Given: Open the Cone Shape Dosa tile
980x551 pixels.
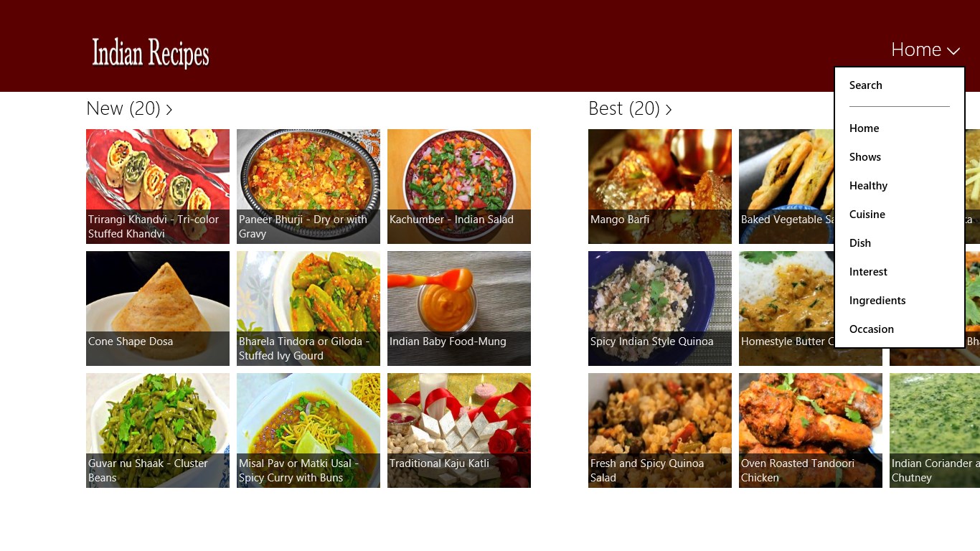Looking at the screenshot, I should tap(158, 309).
